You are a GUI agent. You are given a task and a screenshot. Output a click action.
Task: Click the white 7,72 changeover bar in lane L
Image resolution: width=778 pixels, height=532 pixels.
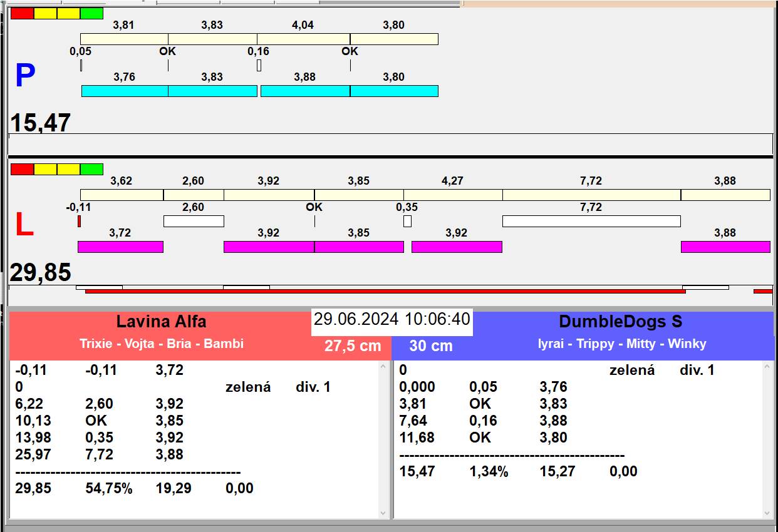tap(591, 221)
